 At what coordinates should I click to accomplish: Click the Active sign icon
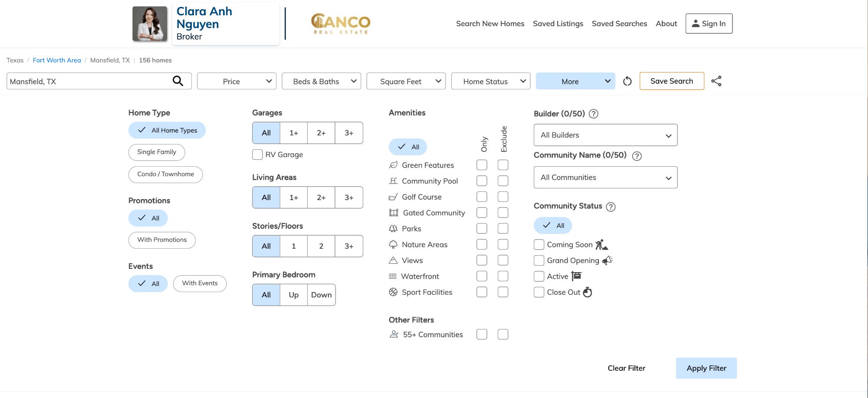(x=576, y=276)
